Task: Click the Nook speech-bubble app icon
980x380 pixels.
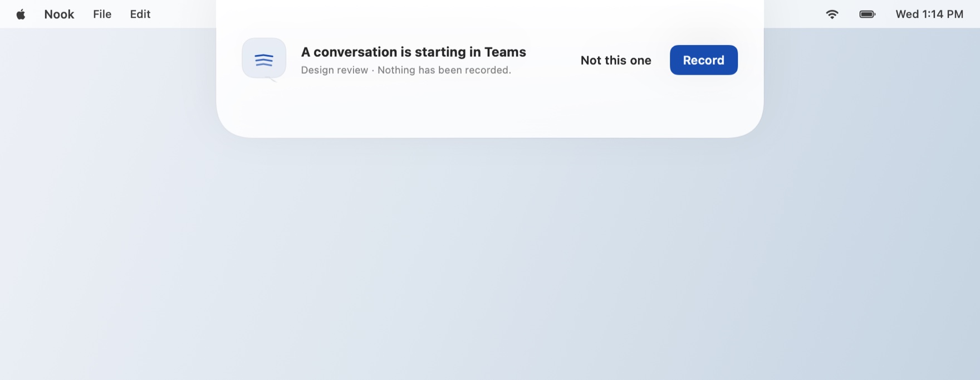Action: pyautogui.click(x=264, y=59)
